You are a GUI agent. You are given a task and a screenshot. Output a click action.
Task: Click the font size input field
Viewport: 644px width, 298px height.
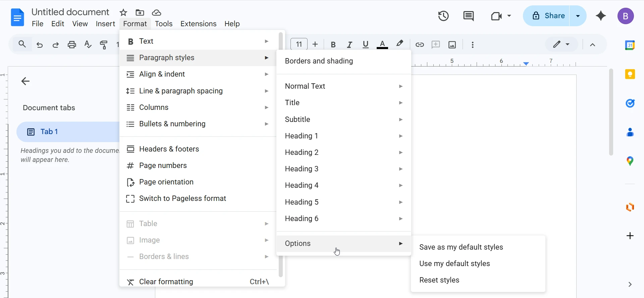click(299, 44)
